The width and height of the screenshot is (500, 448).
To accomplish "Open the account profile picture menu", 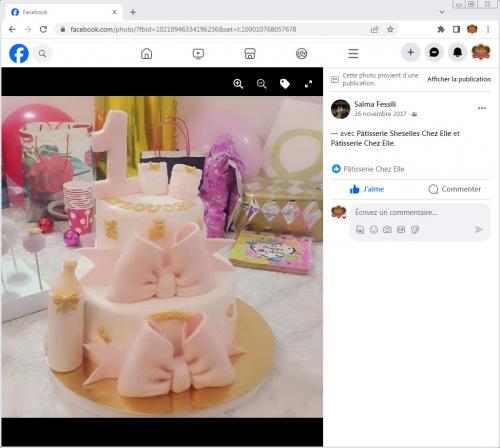I will 481,52.
